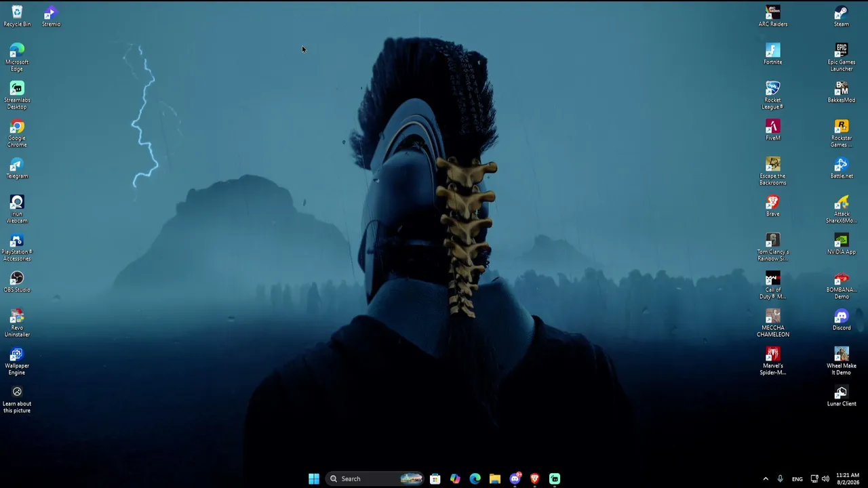Screen dimensions: 868x488
Task: Select the BakkesMod shortcut
Action: point(842,92)
